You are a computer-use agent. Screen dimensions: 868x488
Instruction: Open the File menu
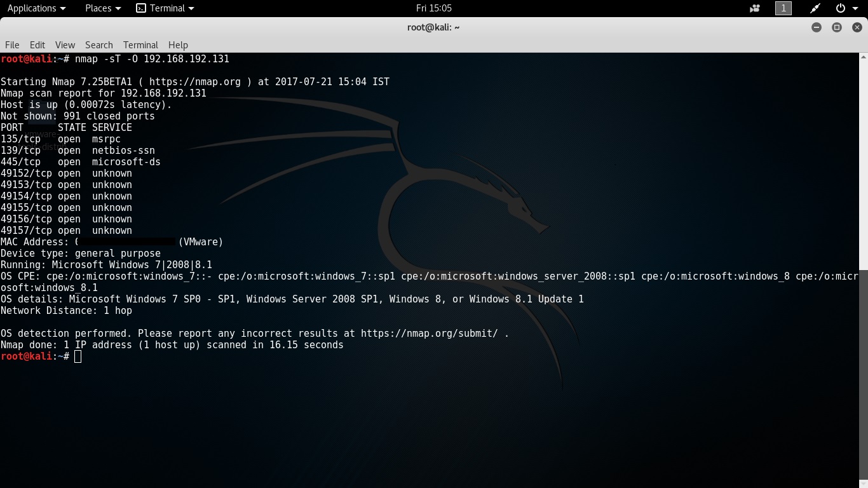[x=12, y=45]
